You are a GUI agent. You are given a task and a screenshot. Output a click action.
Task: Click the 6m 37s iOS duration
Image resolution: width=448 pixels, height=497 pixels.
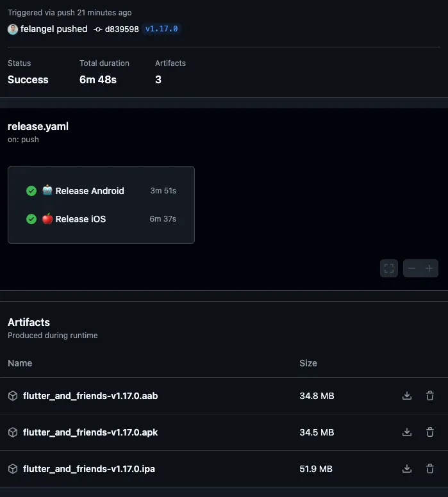click(163, 219)
